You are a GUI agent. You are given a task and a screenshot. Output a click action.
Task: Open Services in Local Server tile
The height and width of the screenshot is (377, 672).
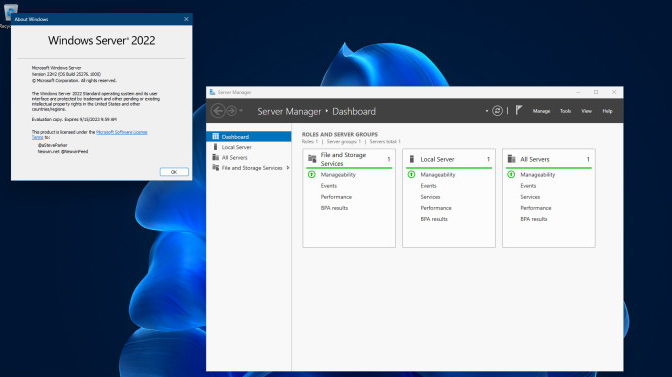pos(430,197)
